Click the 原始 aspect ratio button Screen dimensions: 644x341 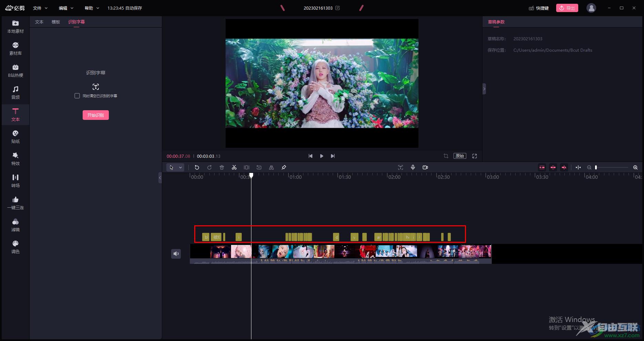pyautogui.click(x=460, y=156)
